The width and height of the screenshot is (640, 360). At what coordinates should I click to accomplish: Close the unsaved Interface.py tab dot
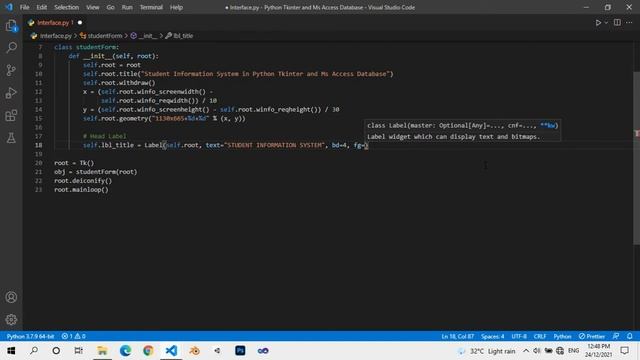(80, 23)
